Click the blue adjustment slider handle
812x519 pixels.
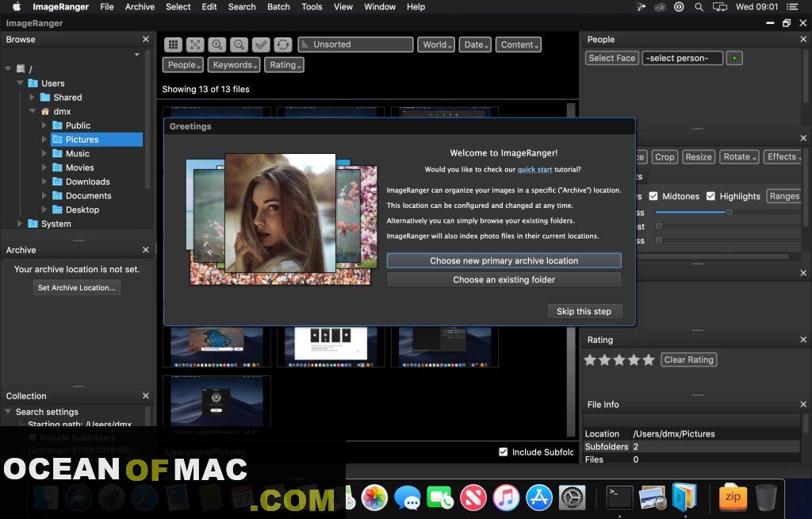(729, 212)
